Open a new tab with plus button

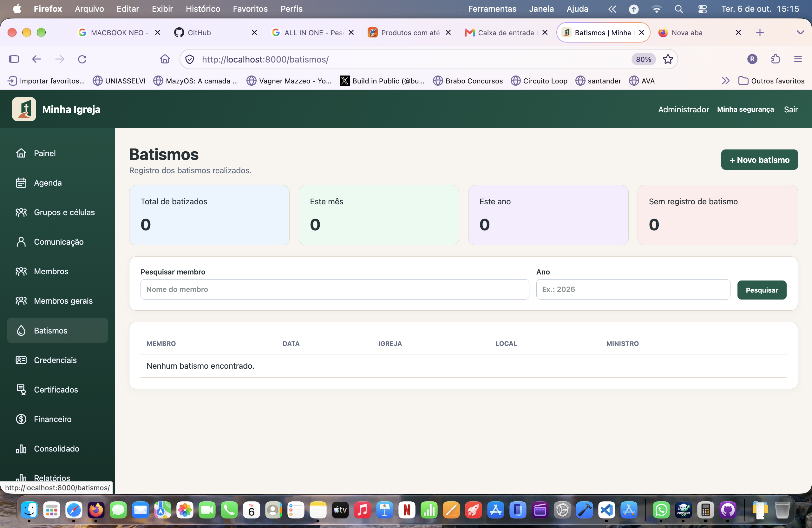click(x=760, y=32)
